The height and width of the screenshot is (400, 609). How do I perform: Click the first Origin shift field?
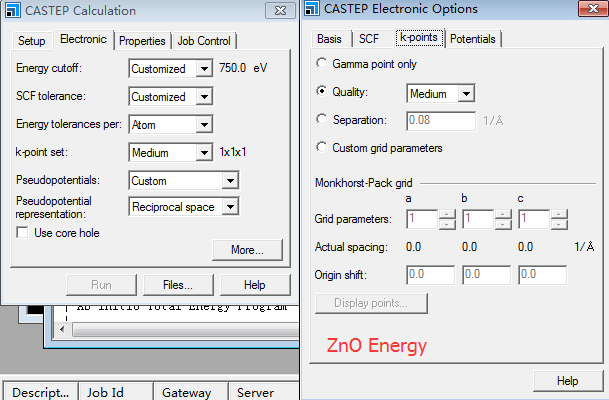[430, 275]
